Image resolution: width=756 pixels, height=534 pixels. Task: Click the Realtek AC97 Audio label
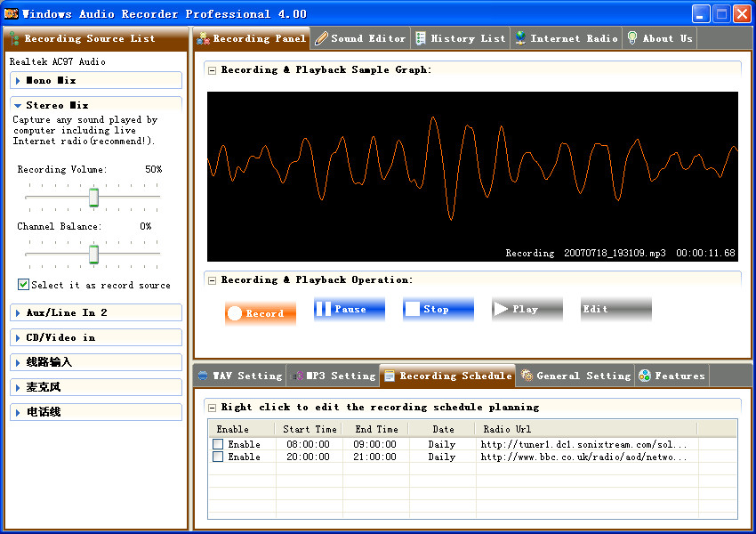pyautogui.click(x=58, y=61)
